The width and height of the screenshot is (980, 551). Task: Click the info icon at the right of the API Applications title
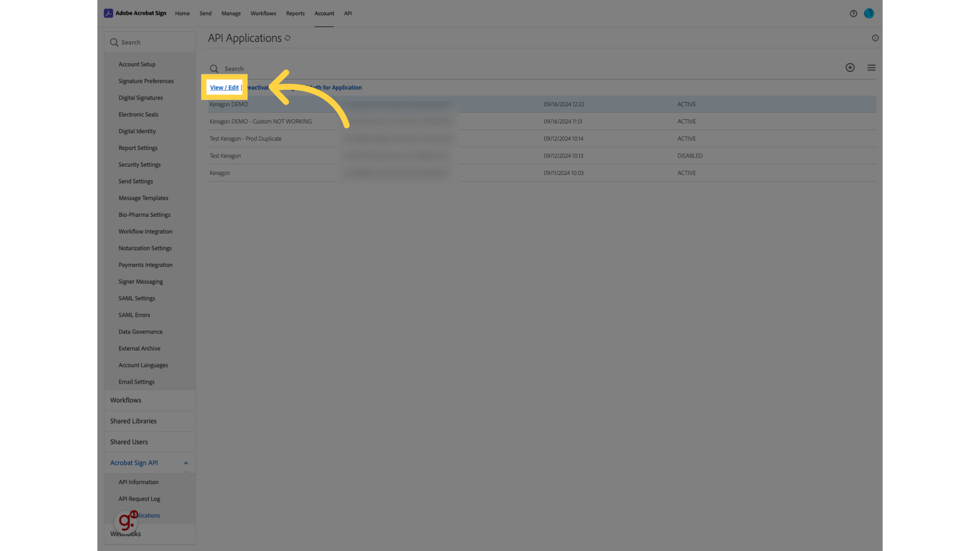[875, 38]
